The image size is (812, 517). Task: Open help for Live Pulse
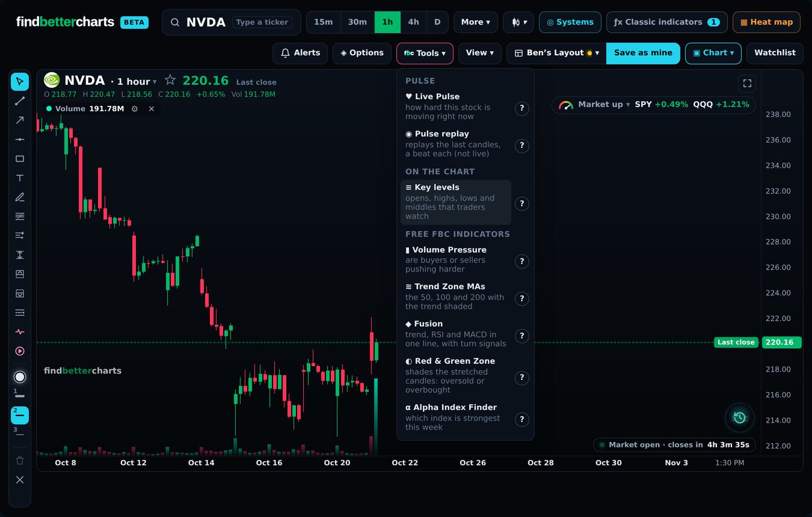[x=522, y=108]
